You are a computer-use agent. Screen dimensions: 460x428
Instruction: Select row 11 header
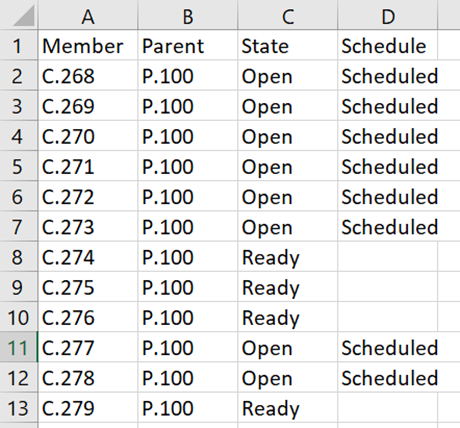pyautogui.click(x=19, y=347)
